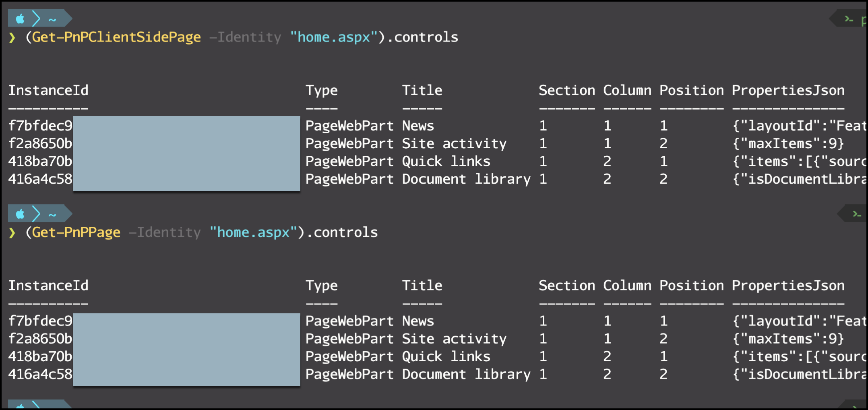Click the redacted blue box in the first table
This screenshot has width=868, height=410.
tap(186, 153)
